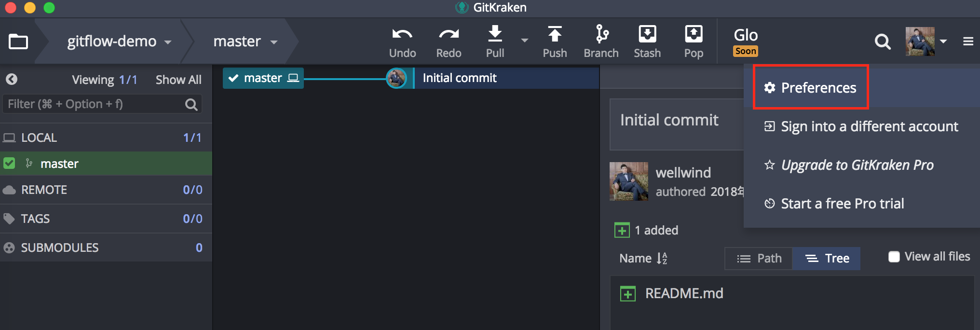Pull changes with the Pull button
980x330 pixels.
tap(495, 42)
